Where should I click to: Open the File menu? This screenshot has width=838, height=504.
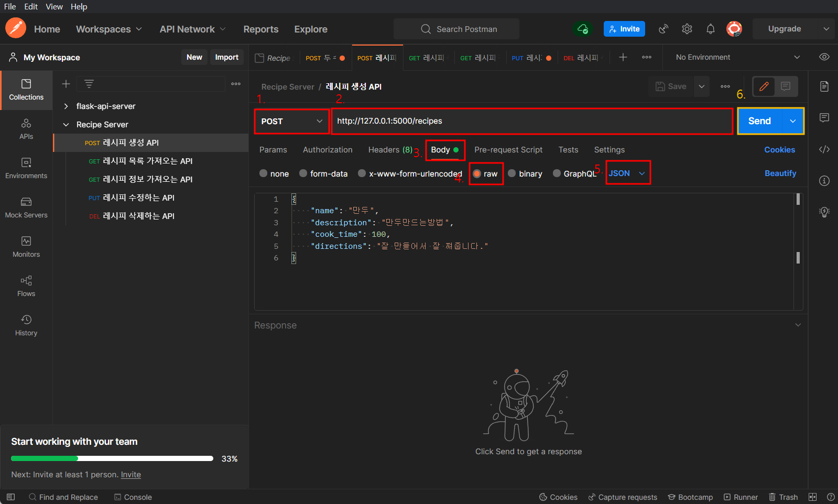[x=10, y=6]
